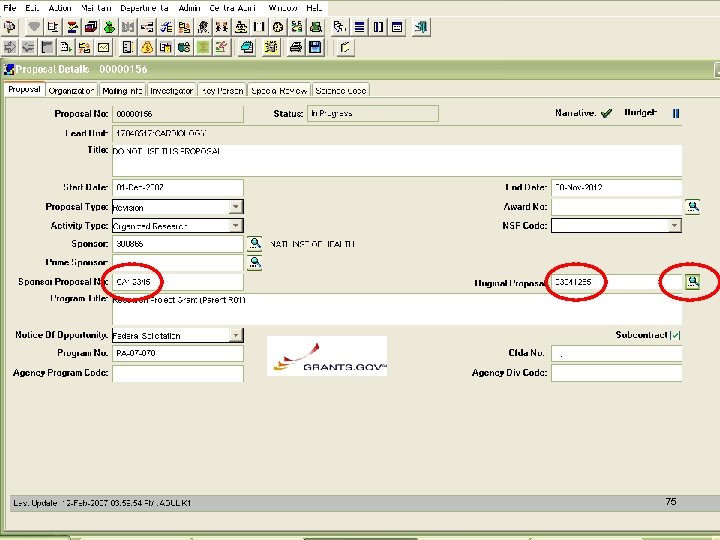Click the Program No field PA-07-070

point(178,353)
